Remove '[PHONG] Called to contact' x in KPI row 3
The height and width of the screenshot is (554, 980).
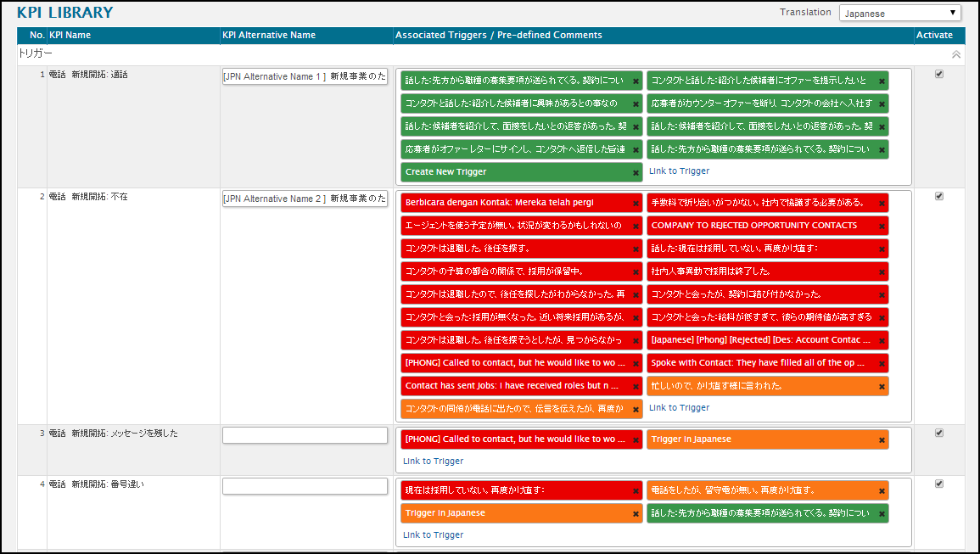(636, 440)
